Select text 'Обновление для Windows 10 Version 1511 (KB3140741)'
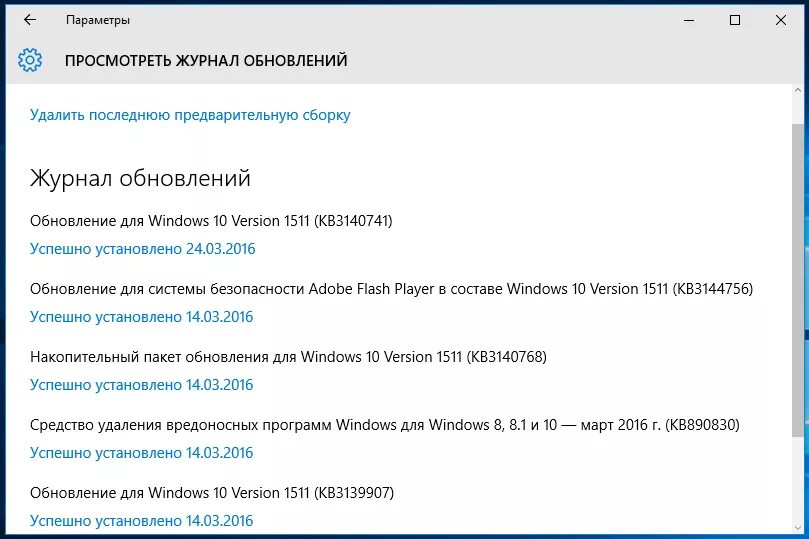 [x=211, y=221]
